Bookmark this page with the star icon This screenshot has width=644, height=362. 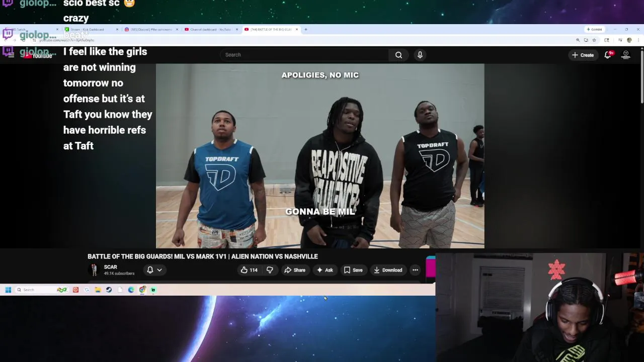(594, 40)
